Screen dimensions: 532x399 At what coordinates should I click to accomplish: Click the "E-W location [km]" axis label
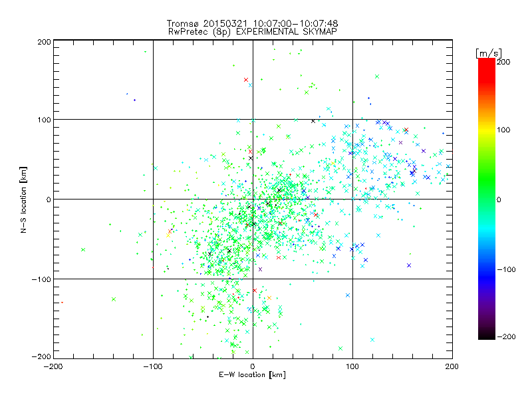pyautogui.click(x=252, y=374)
